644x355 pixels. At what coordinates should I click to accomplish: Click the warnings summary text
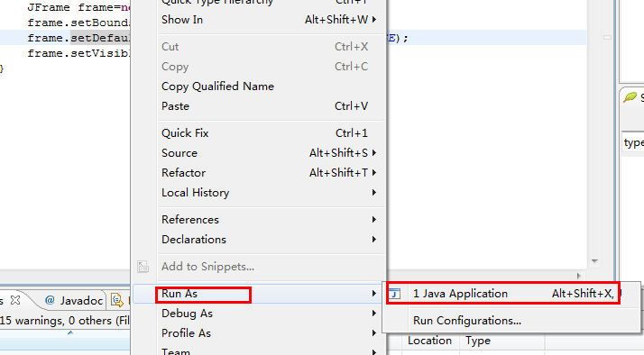click(x=65, y=321)
